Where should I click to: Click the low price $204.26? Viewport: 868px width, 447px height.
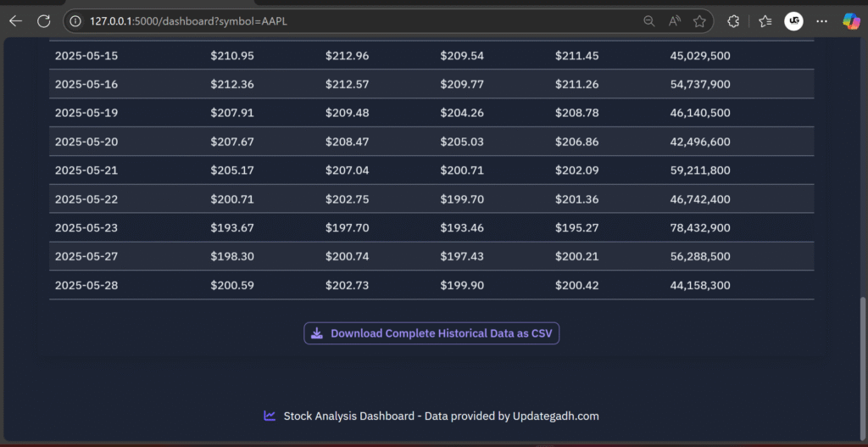(462, 113)
